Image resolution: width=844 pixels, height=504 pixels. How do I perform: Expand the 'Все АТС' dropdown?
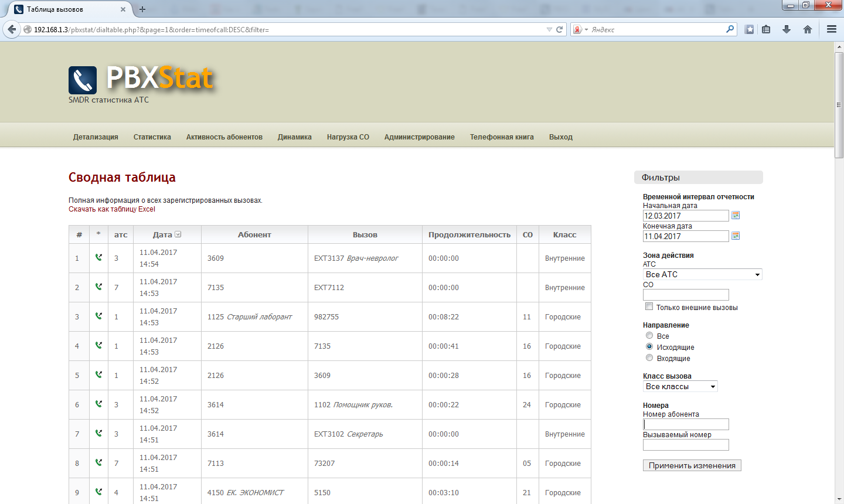coord(702,274)
